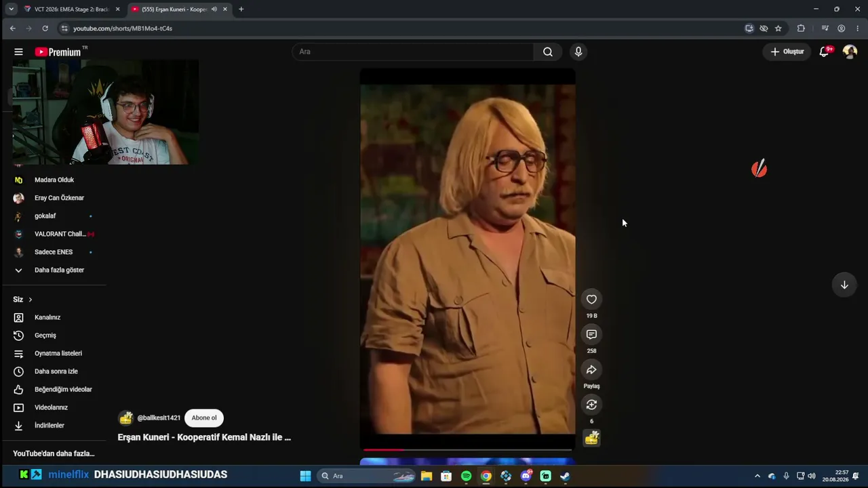The image size is (868, 488).
Task: Open the Chrome three-dot menu
Action: pyautogui.click(x=858, y=28)
